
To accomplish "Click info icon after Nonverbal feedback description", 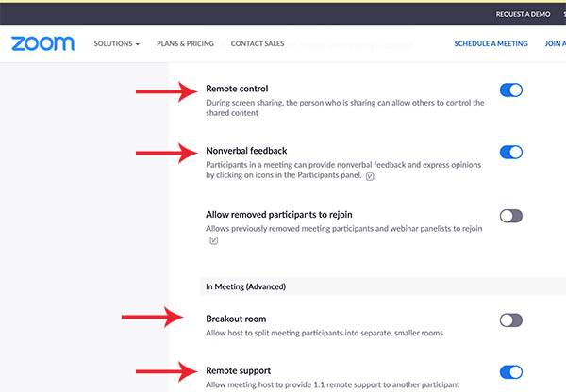I will [x=371, y=175].
